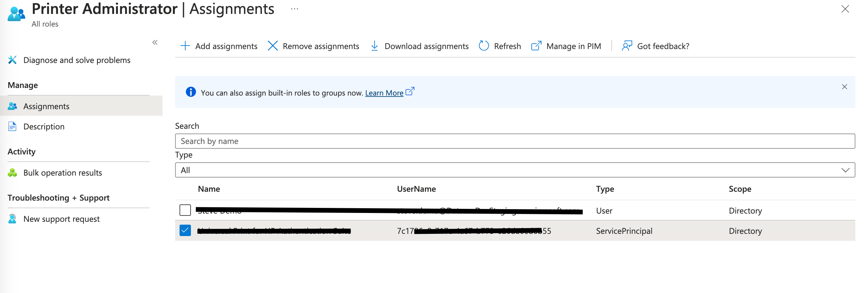The width and height of the screenshot is (868, 293).
Task: Click the Scope column header
Action: [740, 189]
